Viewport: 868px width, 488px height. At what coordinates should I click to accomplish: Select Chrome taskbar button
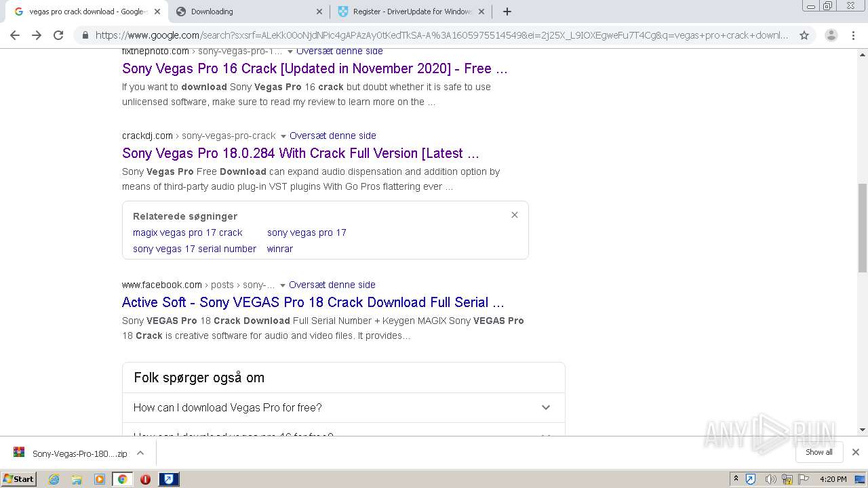pos(122,479)
